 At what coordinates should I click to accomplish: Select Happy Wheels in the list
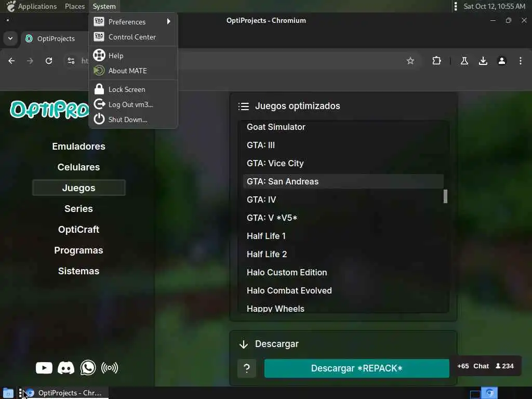343,308
